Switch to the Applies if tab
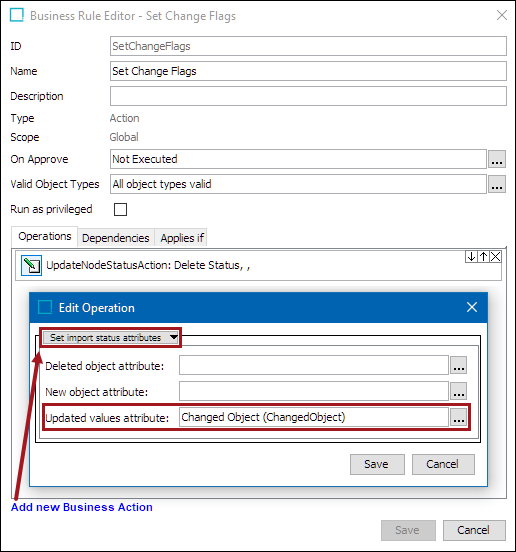 point(182,238)
